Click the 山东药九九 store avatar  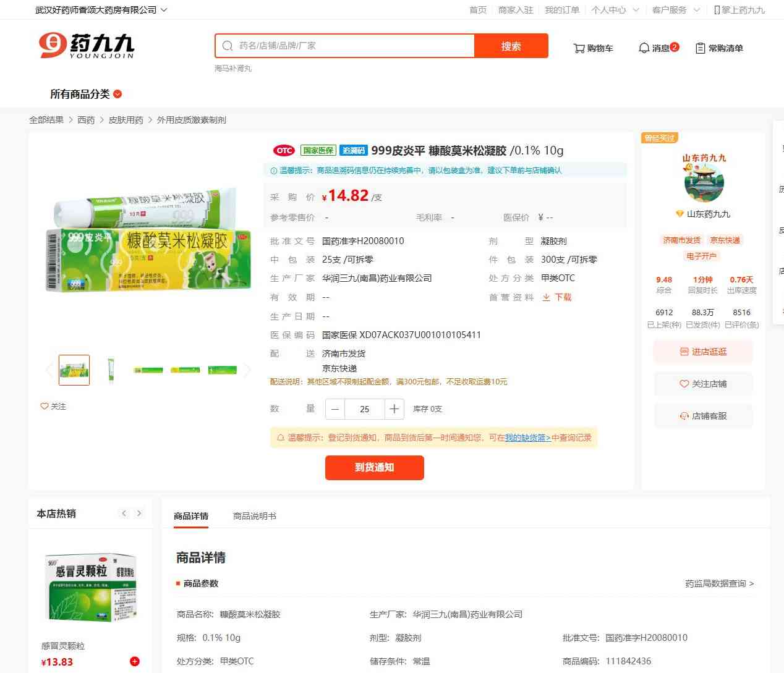click(x=704, y=183)
